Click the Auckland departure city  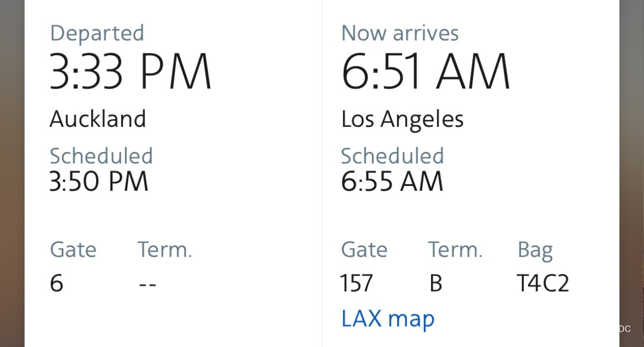click(98, 119)
